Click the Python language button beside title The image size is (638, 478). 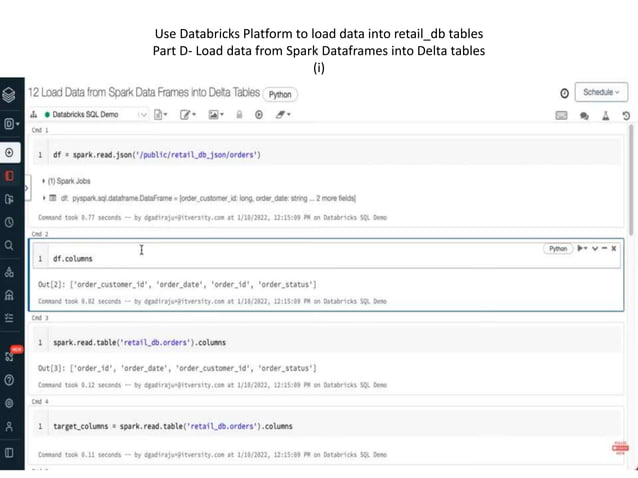281,93
